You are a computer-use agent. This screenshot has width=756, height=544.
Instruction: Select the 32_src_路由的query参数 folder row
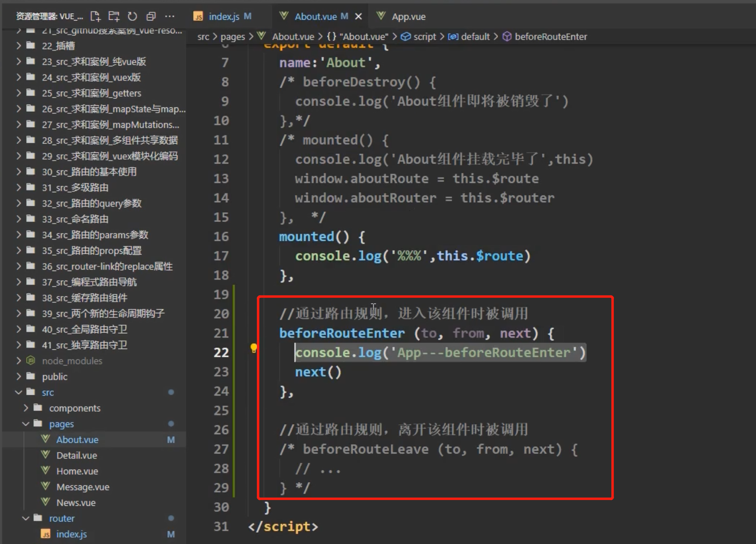point(94,203)
